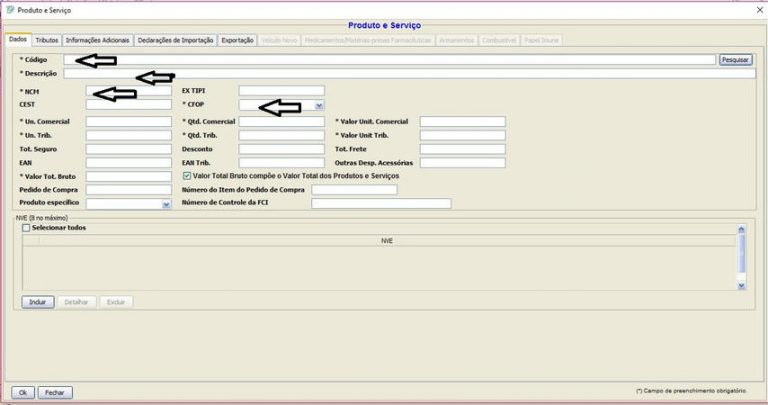Check the Selecionar todos checkbox

point(26,228)
